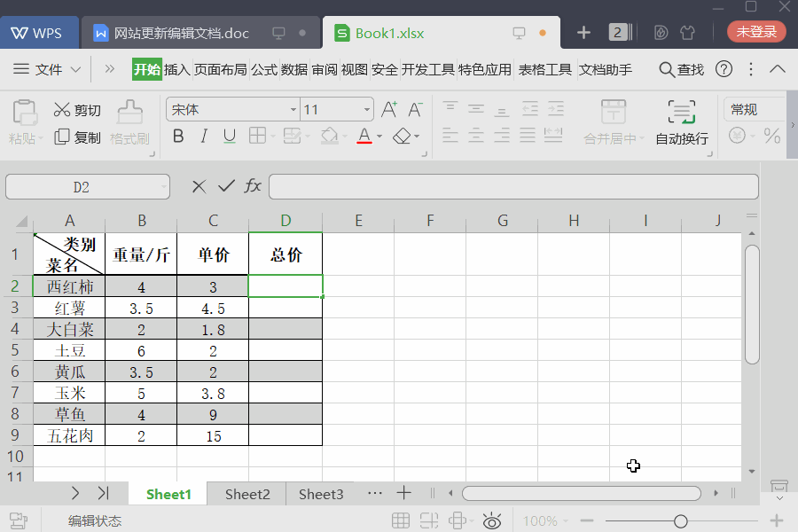
Task: Expand quick access toolbar double chevron
Action: point(109,69)
